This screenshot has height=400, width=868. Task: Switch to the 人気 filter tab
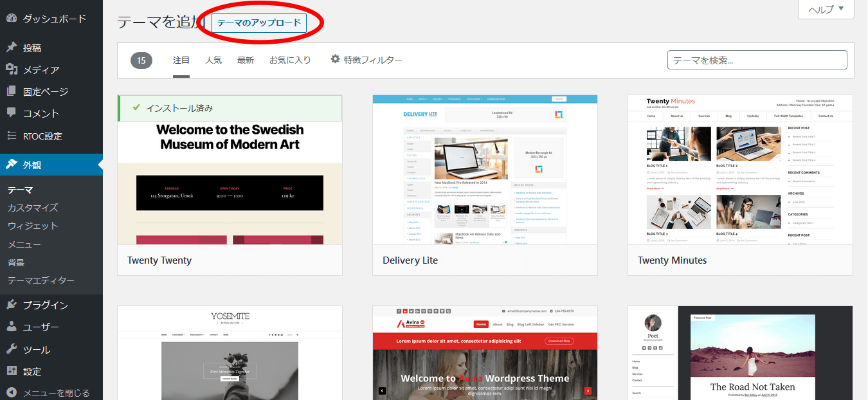coord(213,60)
